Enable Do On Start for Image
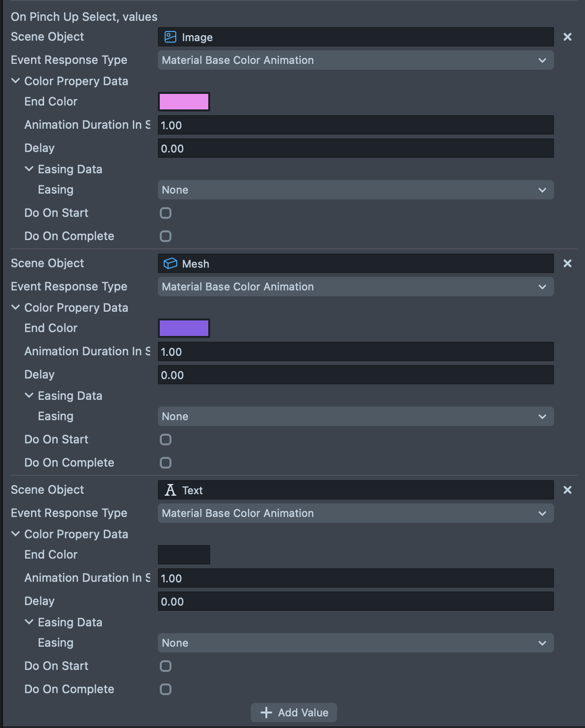This screenshot has height=728, width=585. pyautogui.click(x=166, y=213)
